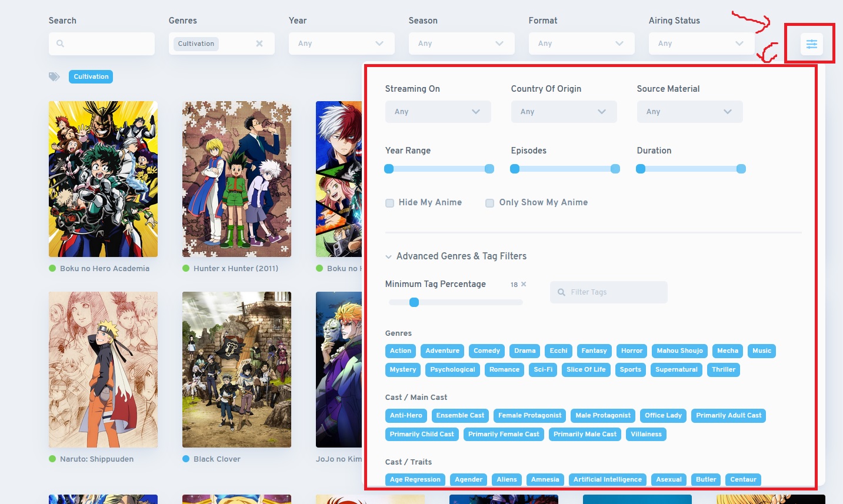Open the advanced filters settings icon
The width and height of the screenshot is (843, 504).
click(x=811, y=44)
